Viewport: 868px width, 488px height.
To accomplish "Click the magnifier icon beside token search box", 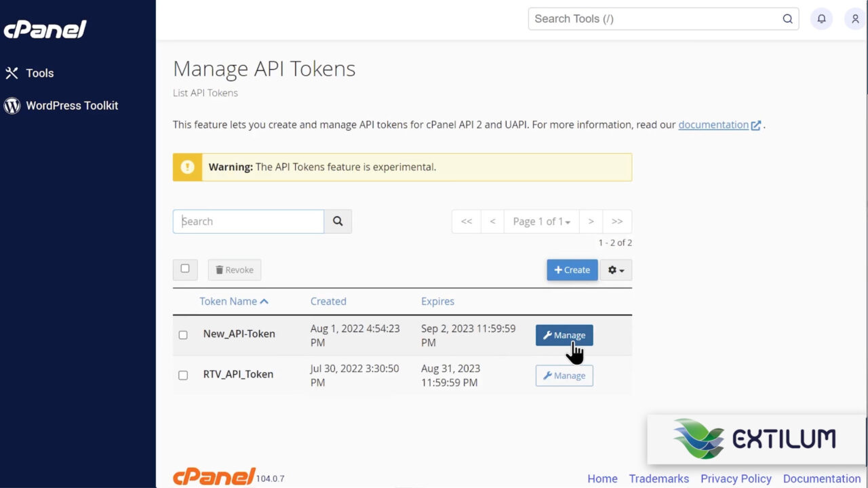I will [338, 221].
